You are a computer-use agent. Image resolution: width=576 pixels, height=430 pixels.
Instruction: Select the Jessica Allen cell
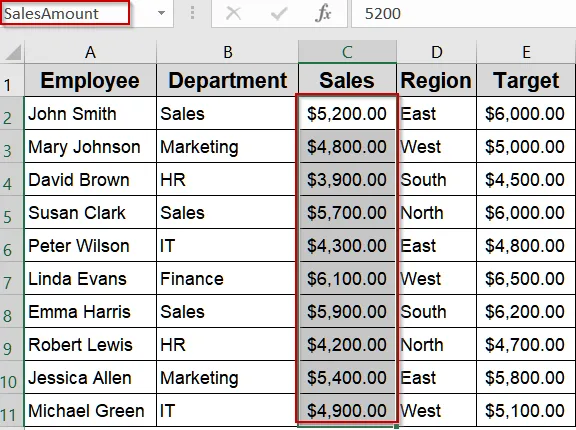pos(90,378)
